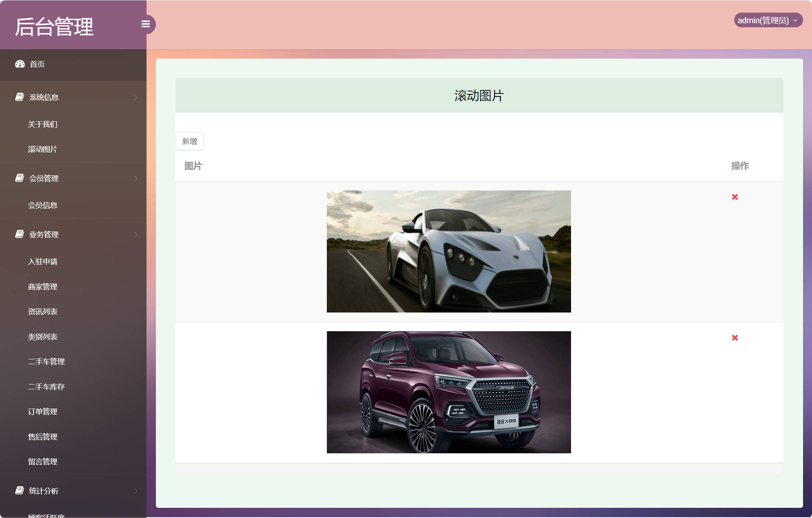Go to 二手车管理 in the sidebar
812x518 pixels.
click(x=46, y=362)
